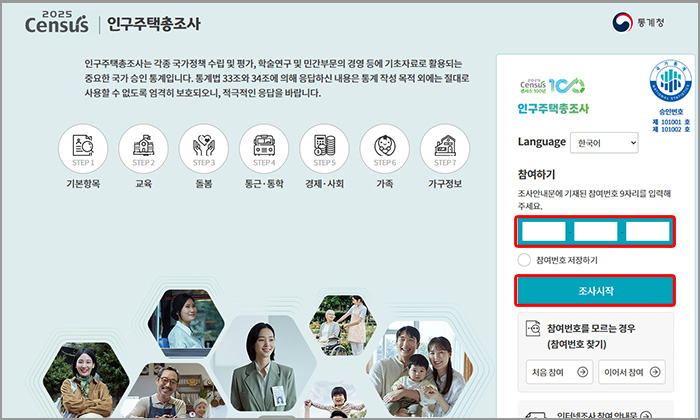Click the 승인번호 text under seal
Screen dimensions: 700x420
(671, 112)
